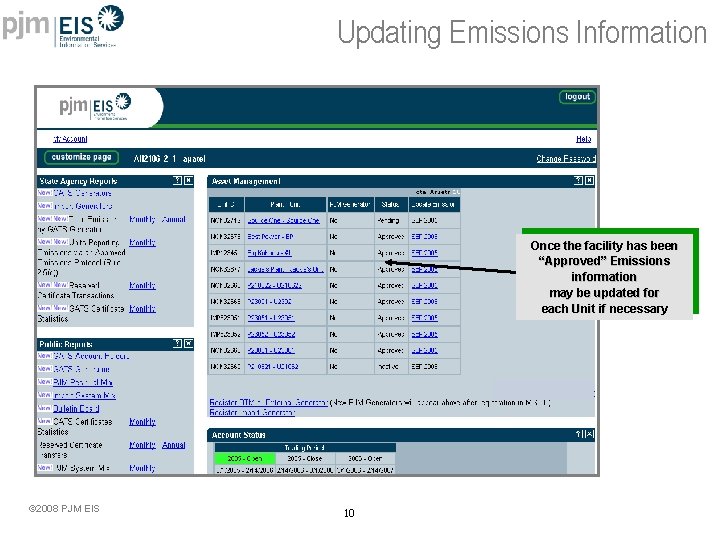The image size is (720, 540).
Task: Open the GATS Account Holders public report
Action: (91, 356)
